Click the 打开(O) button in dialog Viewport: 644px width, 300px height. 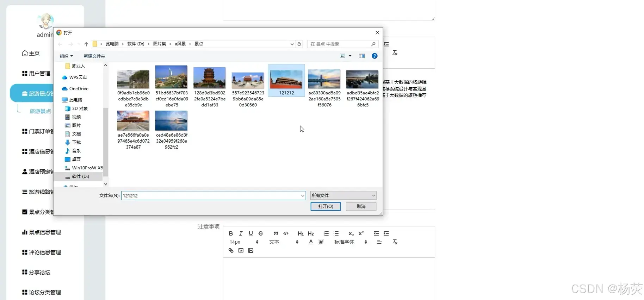click(326, 206)
